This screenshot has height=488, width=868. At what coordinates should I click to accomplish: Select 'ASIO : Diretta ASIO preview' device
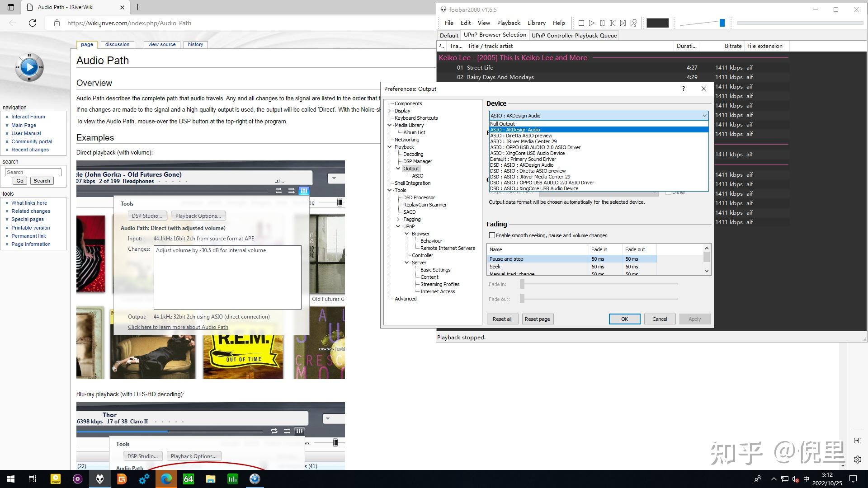pyautogui.click(x=521, y=136)
